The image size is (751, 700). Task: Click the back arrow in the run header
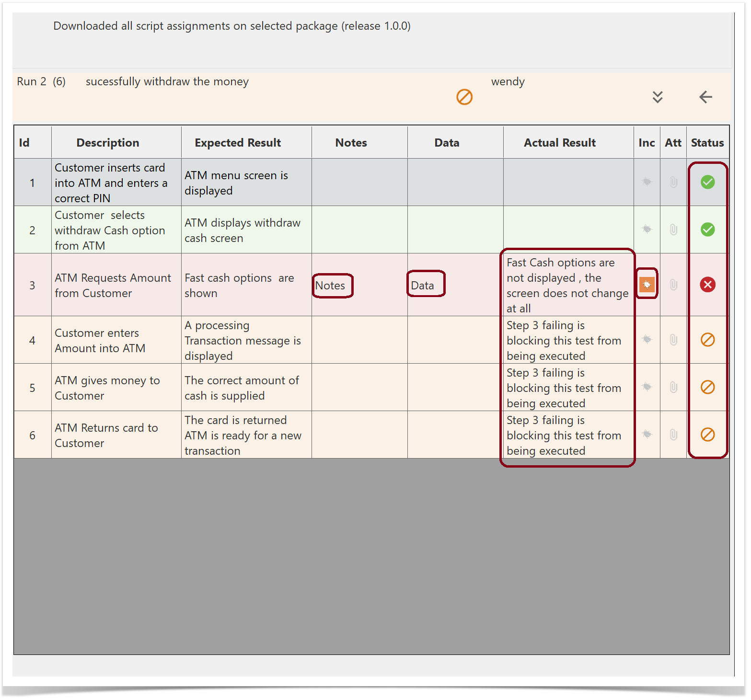coord(705,97)
